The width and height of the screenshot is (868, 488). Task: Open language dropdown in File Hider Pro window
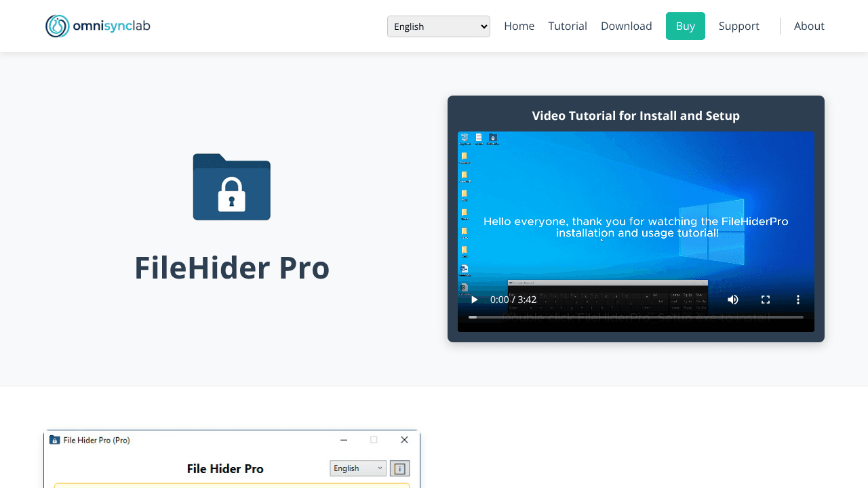[358, 468]
